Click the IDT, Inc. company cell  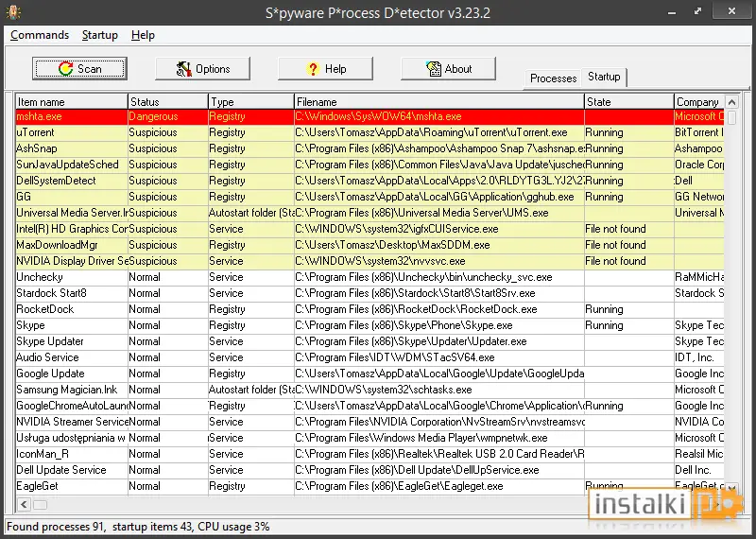pos(699,357)
